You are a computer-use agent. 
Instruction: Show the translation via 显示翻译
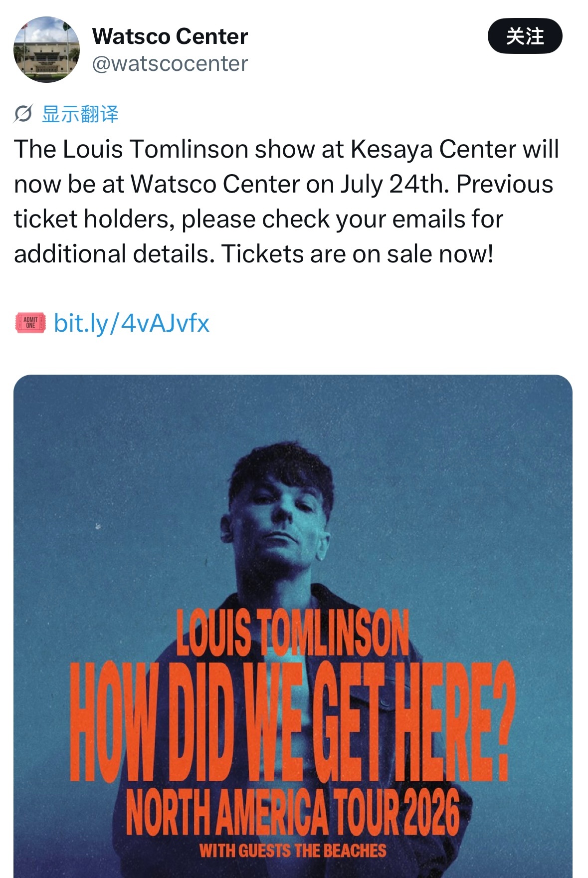[x=80, y=114]
